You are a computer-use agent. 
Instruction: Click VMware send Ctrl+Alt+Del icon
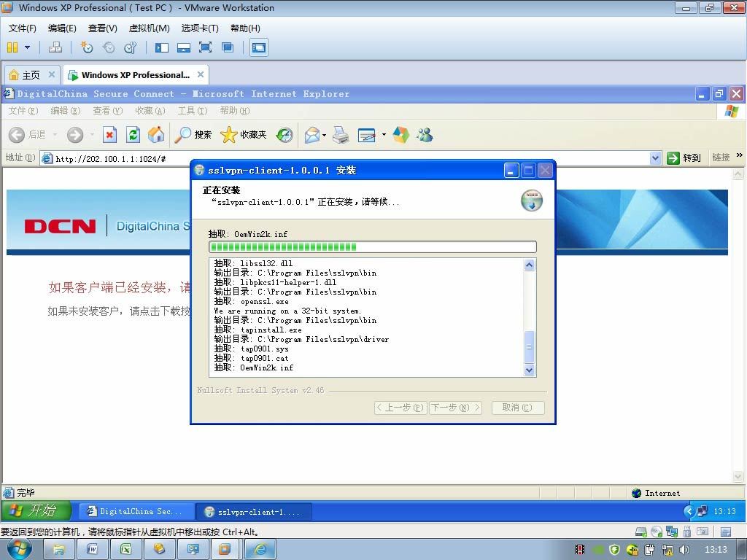[55, 47]
